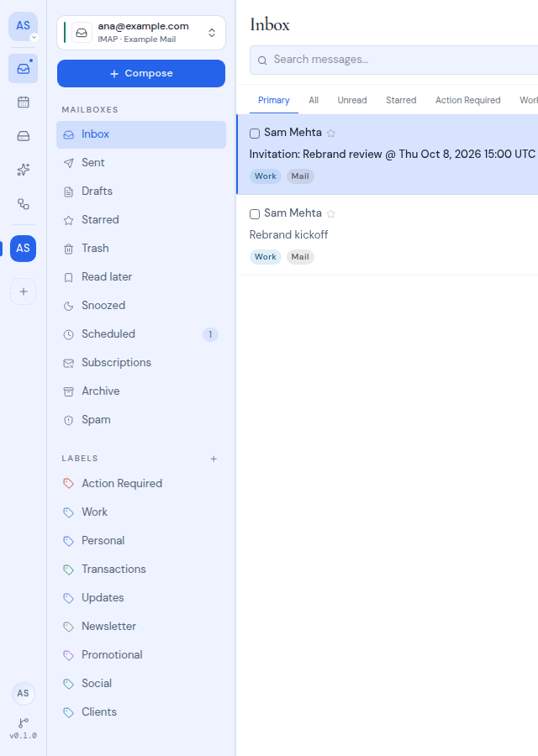Open the Starred mailbox in sidebar

[141, 220]
